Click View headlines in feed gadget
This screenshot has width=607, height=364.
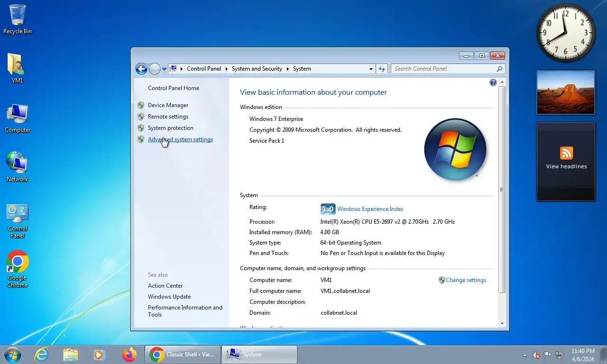pos(566,166)
